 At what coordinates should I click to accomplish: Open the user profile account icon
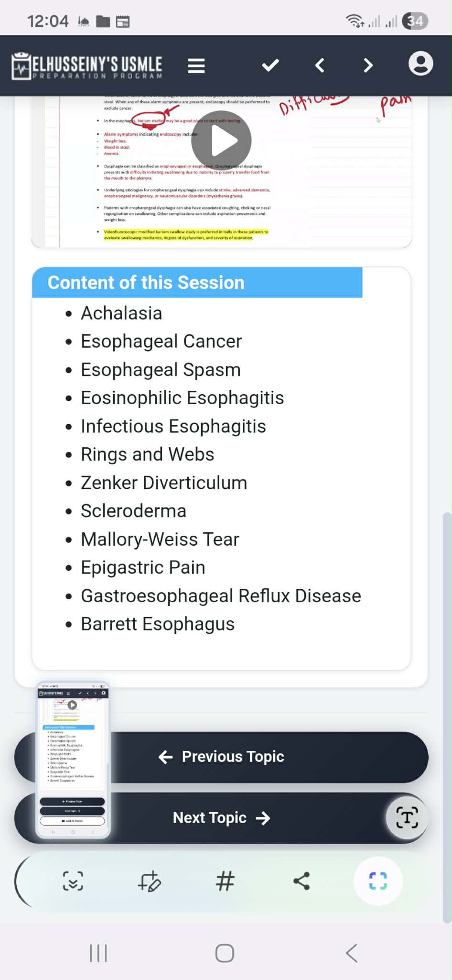pos(420,64)
